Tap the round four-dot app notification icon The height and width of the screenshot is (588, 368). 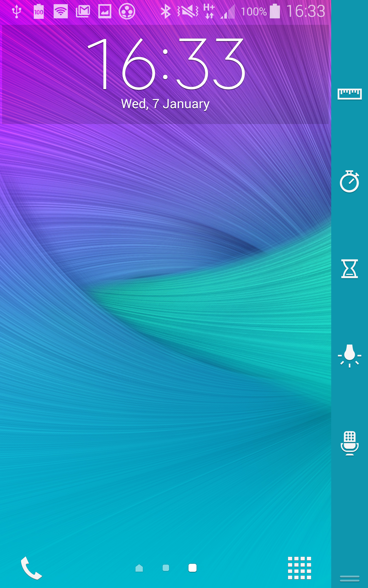coord(127,11)
